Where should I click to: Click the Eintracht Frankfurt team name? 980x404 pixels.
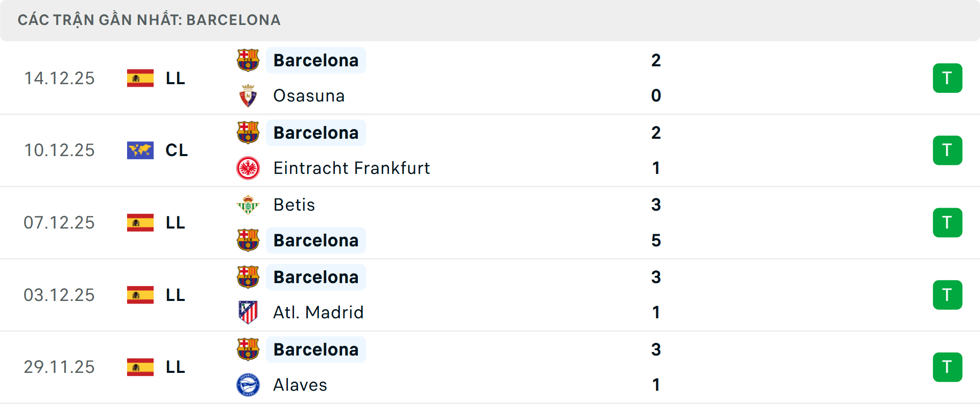point(351,168)
